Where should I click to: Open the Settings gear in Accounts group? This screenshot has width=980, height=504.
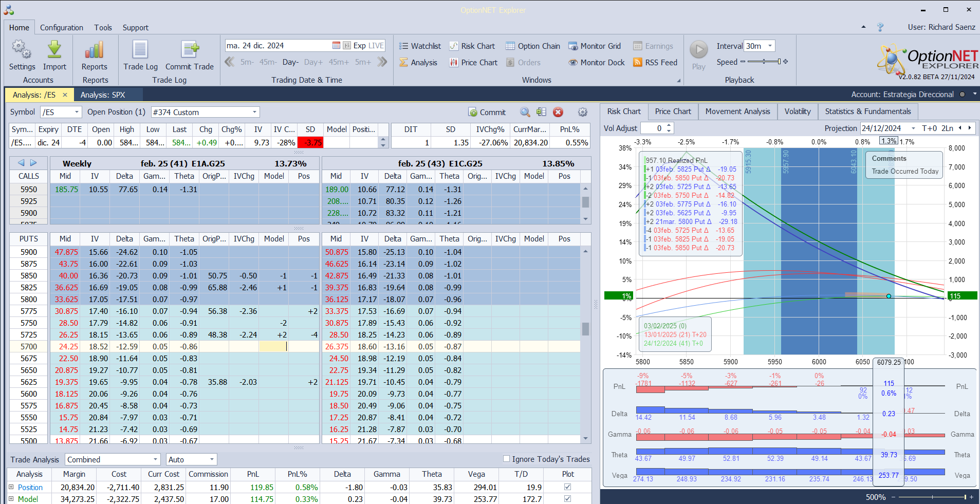coord(22,50)
